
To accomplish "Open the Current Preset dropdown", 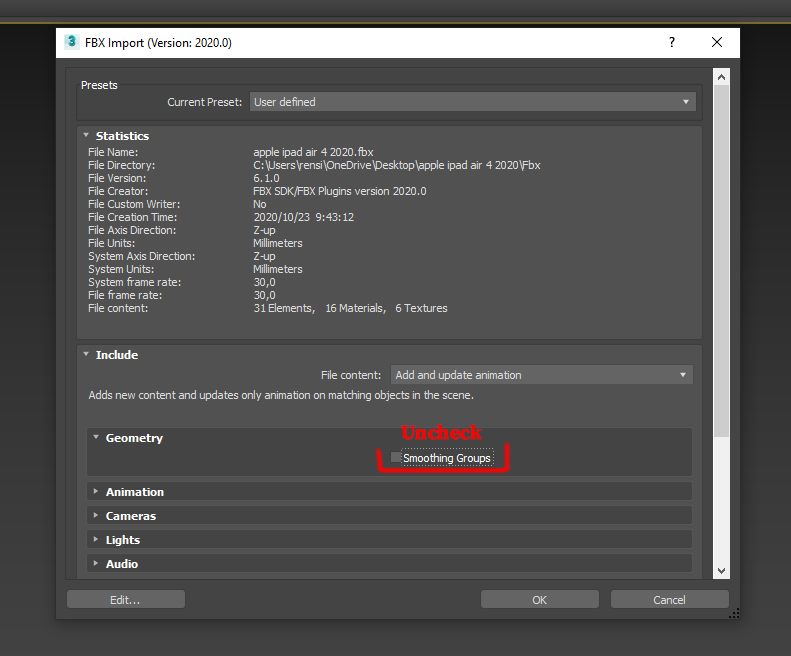I will click(x=473, y=102).
